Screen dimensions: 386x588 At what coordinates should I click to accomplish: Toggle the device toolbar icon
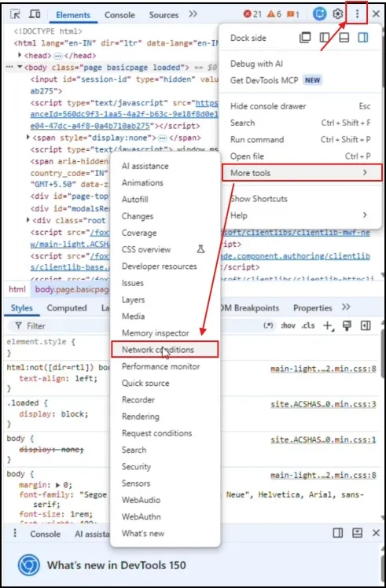point(35,14)
